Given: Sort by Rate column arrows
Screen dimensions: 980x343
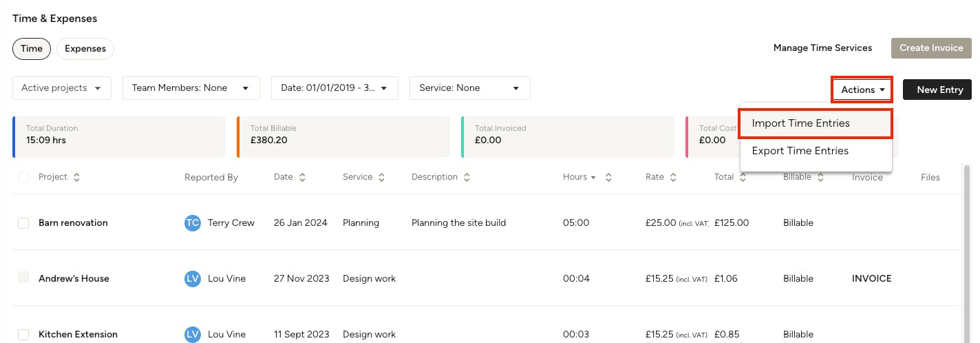Looking at the screenshot, I should (673, 177).
